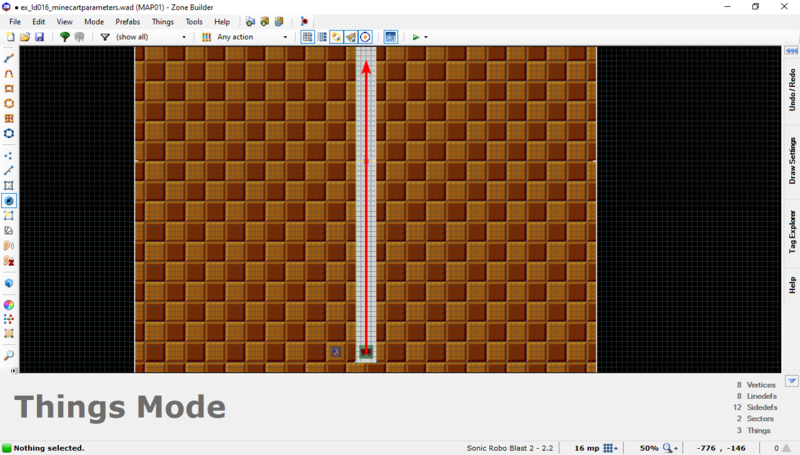Select the Vertices mode icon in left toolbar
Screen dimensions: 800x455
pos(9,156)
